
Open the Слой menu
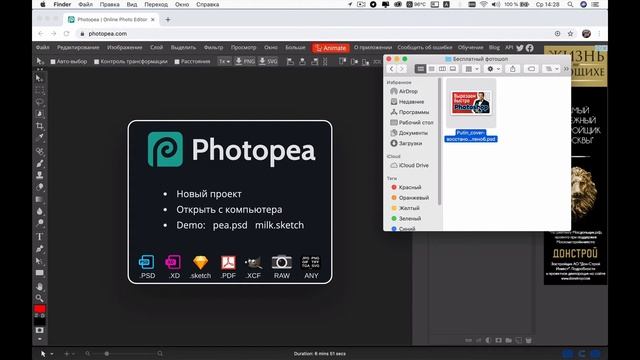click(x=156, y=48)
